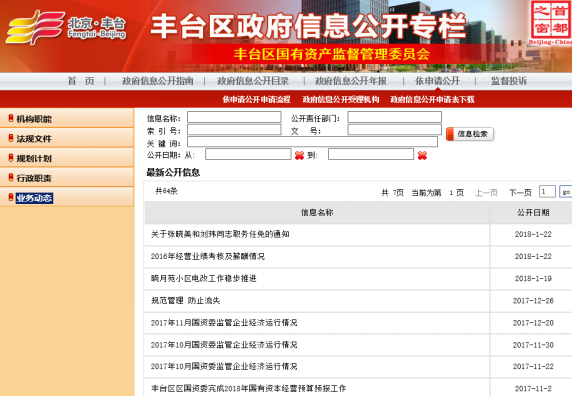Focus the 关键词 input field
Image resolution: width=572 pixels, height=396 pixels.
click(313, 142)
